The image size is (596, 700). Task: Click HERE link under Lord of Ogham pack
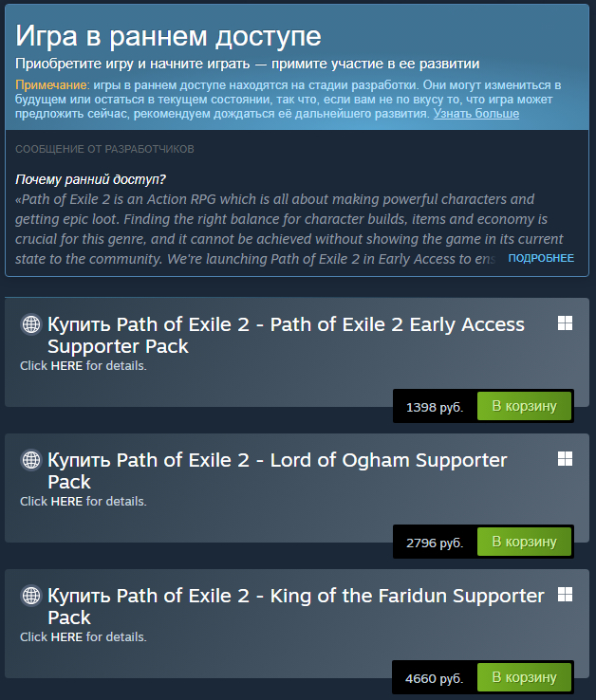point(66,502)
